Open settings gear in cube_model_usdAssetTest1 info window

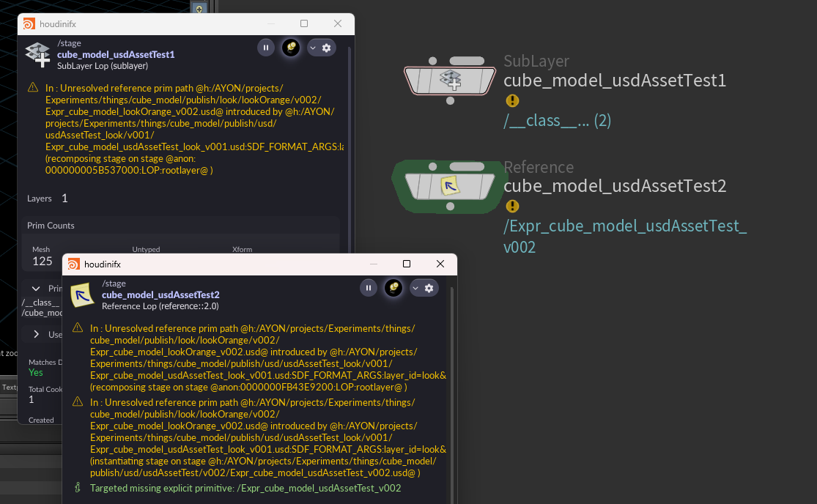[x=327, y=48]
